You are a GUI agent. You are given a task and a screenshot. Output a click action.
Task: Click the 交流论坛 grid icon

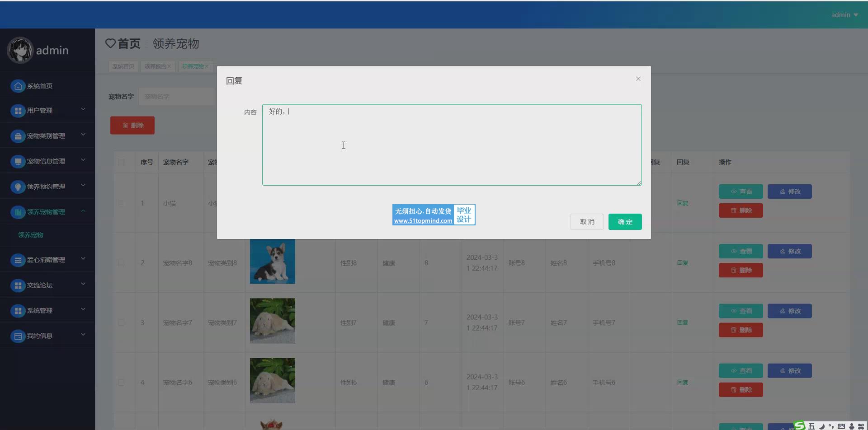click(x=18, y=285)
